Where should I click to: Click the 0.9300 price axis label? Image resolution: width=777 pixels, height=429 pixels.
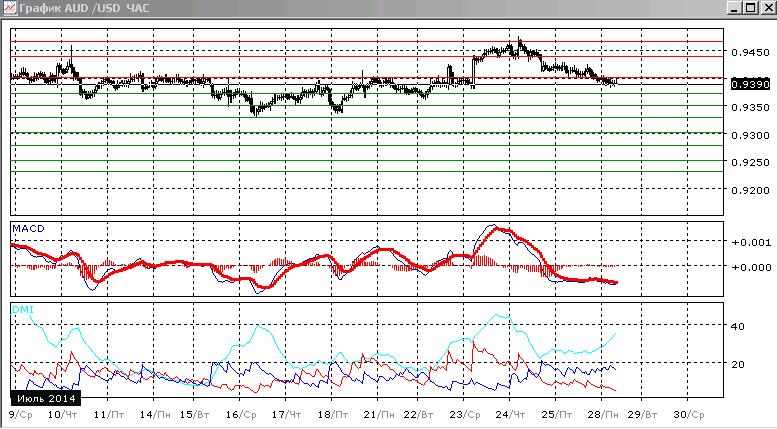pyautogui.click(x=750, y=135)
